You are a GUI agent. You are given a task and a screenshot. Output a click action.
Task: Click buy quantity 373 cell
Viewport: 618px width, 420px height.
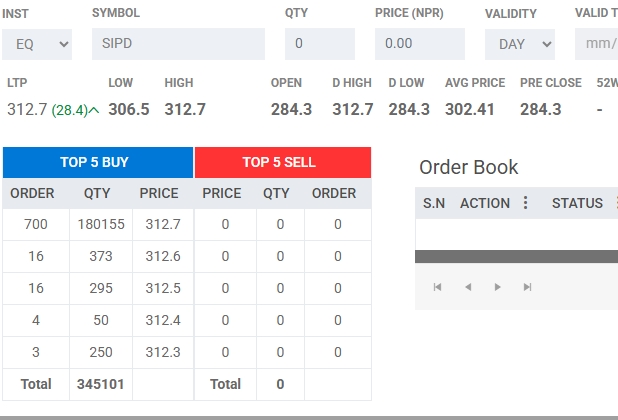(101, 256)
